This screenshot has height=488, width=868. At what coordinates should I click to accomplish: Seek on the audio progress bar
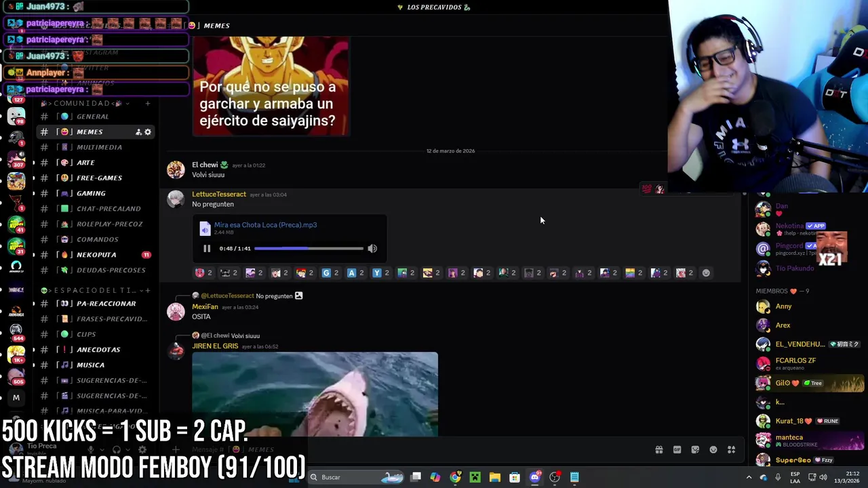tap(309, 249)
